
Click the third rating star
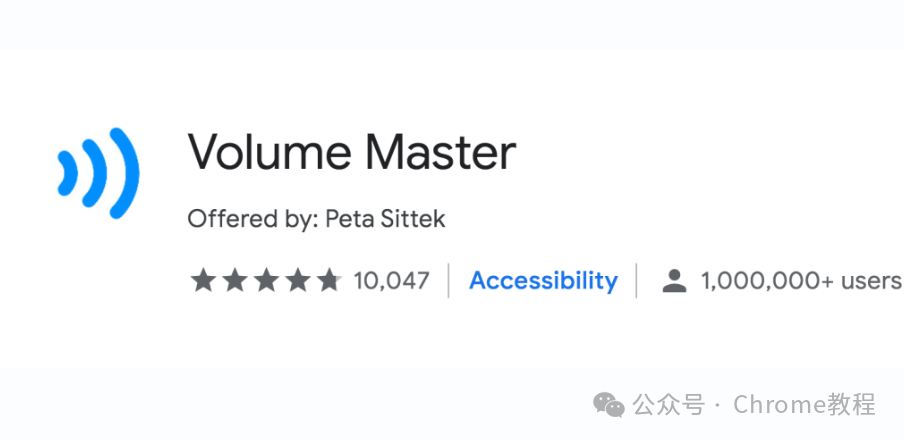click(266, 280)
